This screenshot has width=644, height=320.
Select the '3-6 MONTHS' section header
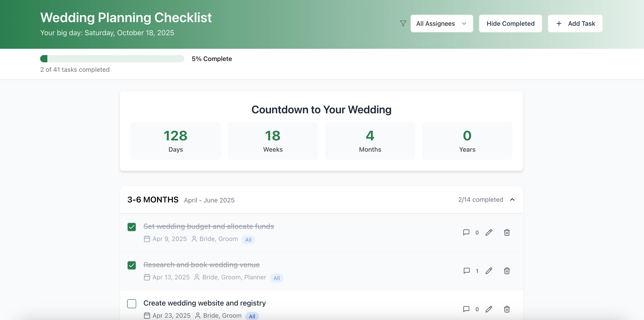153,199
